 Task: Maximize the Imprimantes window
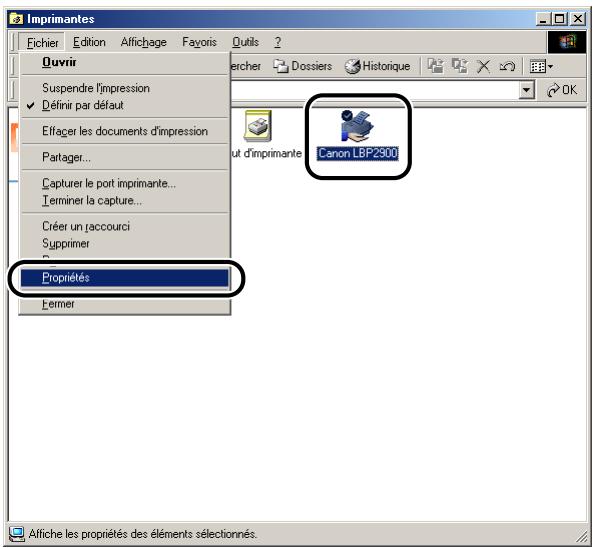(560, 19)
